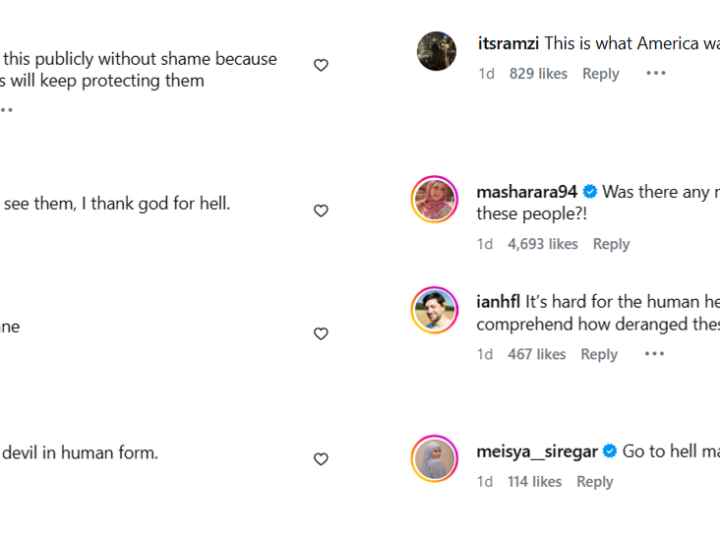This screenshot has width=720, height=540.
Task: View the 829 likes on itsramzi's comment
Action: point(538,73)
